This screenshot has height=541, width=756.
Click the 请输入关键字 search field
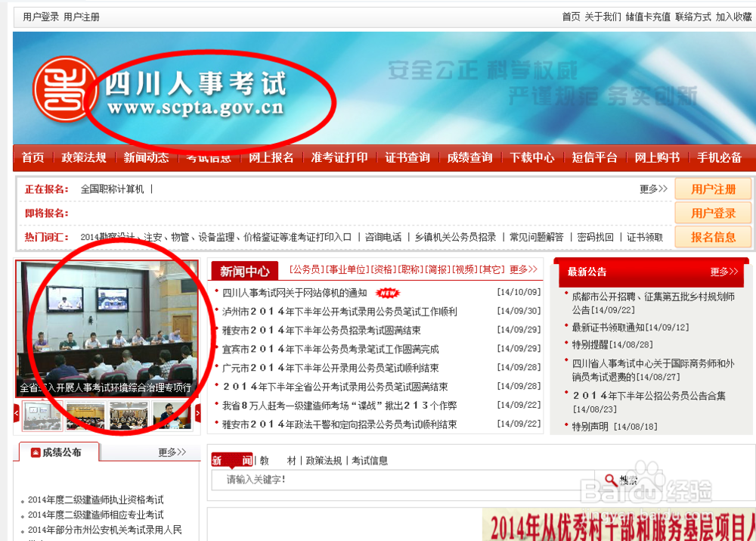(x=403, y=480)
